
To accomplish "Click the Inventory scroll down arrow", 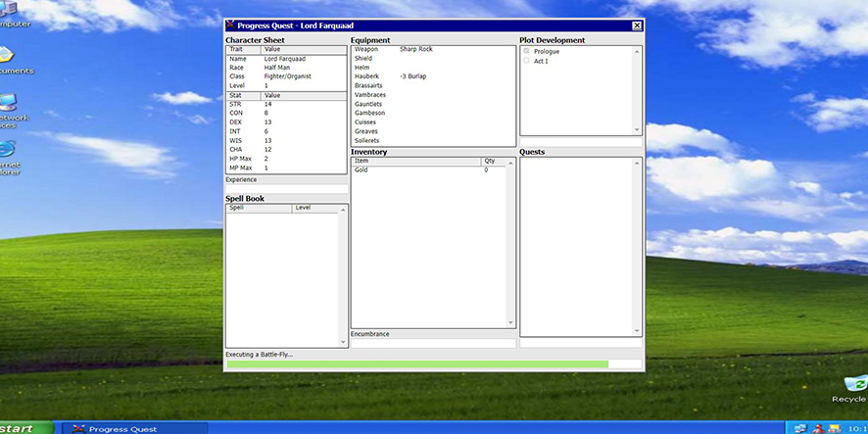I will 510,323.
